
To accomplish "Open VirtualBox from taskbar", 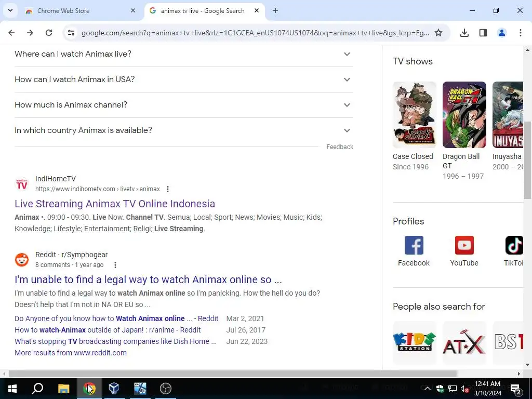I will 114,389.
